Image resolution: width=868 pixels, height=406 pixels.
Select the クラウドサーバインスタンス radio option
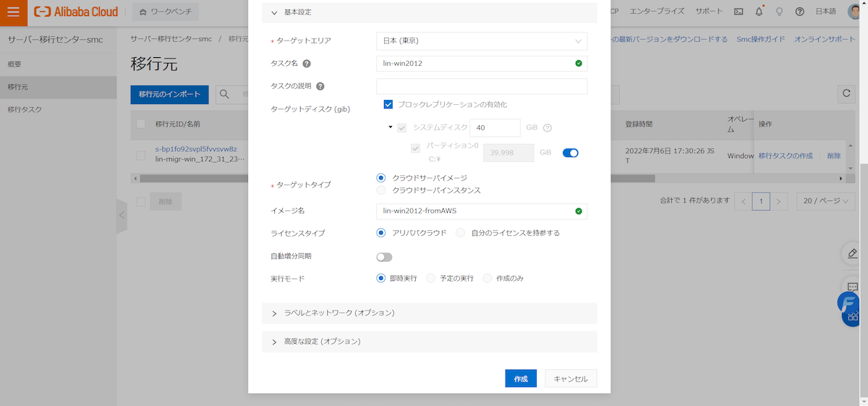(x=381, y=190)
